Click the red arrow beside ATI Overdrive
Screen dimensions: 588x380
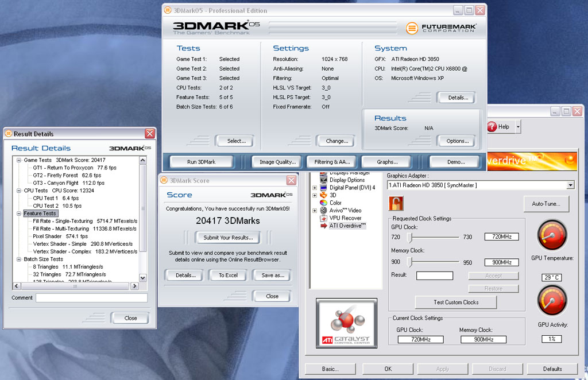[x=324, y=226]
